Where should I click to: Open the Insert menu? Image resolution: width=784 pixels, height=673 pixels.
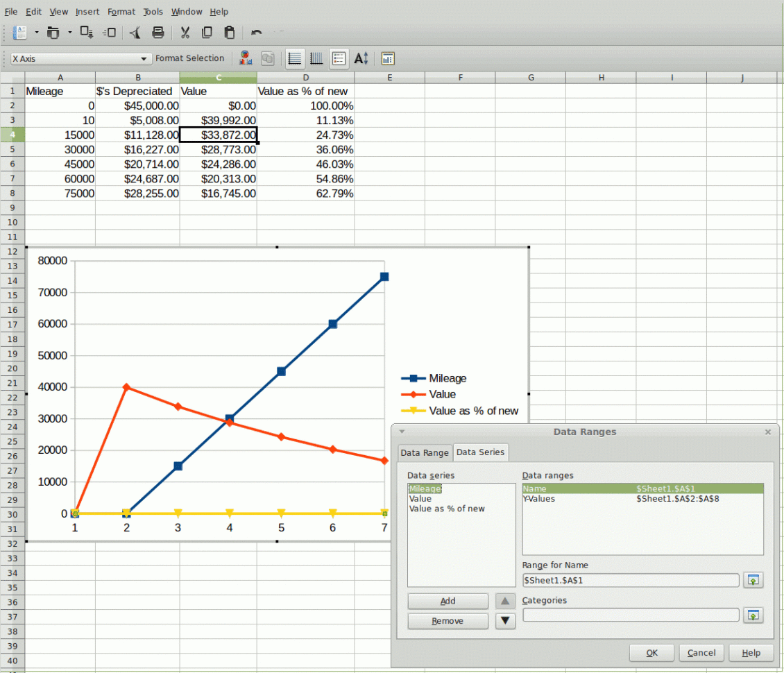tap(87, 11)
